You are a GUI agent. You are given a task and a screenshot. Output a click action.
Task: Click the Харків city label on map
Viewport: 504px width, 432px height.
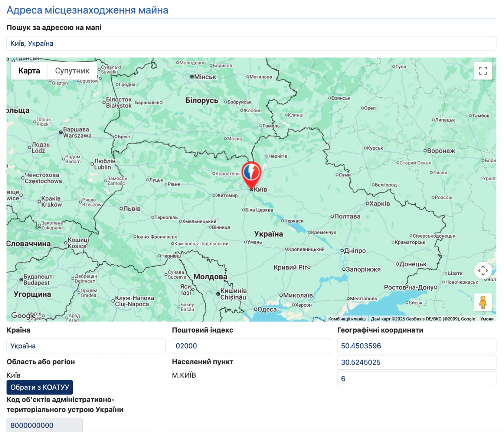point(380,204)
